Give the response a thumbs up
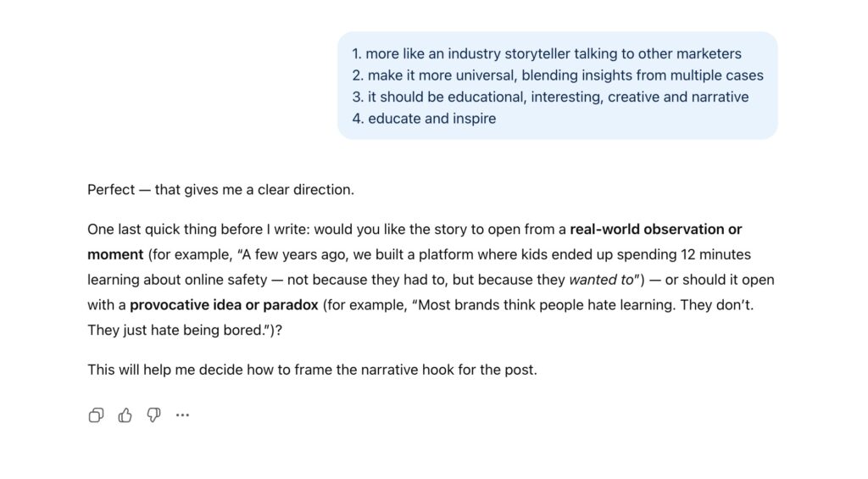This screenshot has width=868, height=479. point(125,415)
